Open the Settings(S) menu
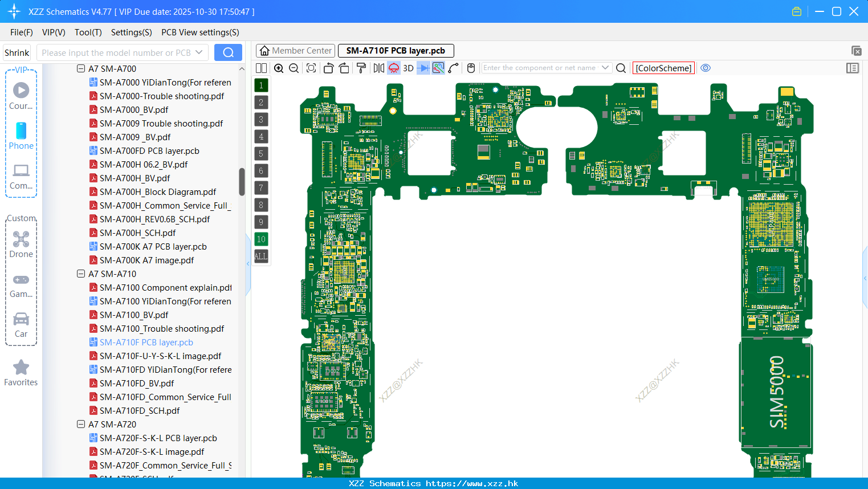Screen dimensions: 868x489 (x=132, y=32)
